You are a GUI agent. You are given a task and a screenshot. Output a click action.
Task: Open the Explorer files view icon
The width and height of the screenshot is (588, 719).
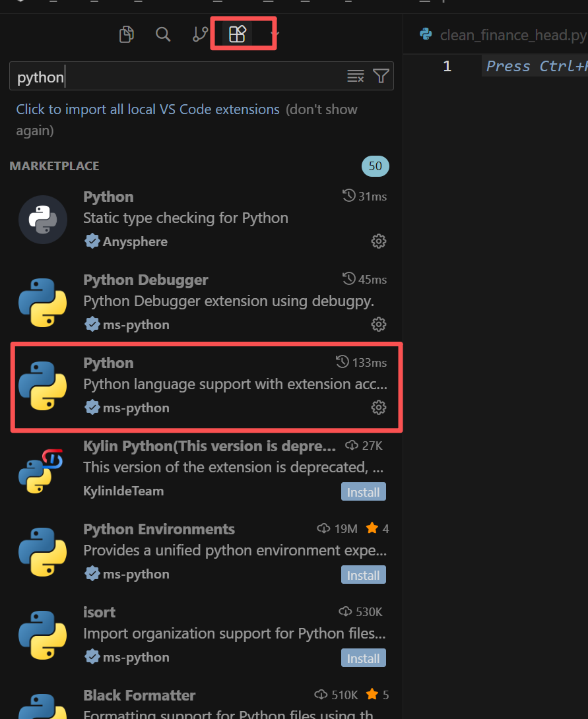click(x=127, y=34)
